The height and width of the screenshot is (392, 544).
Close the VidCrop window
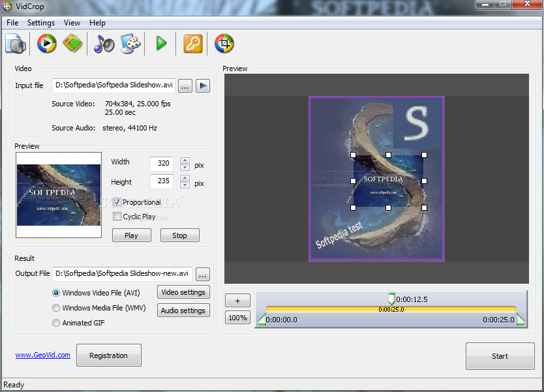pos(527,5)
